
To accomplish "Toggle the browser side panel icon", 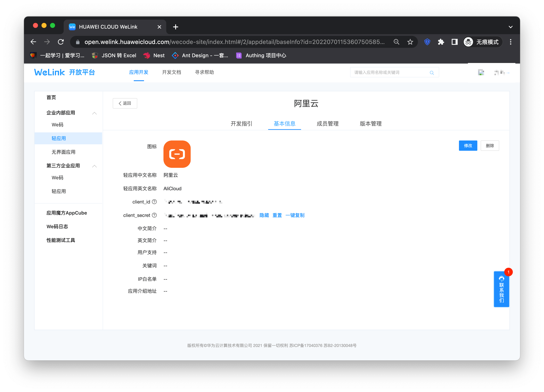I will [454, 42].
